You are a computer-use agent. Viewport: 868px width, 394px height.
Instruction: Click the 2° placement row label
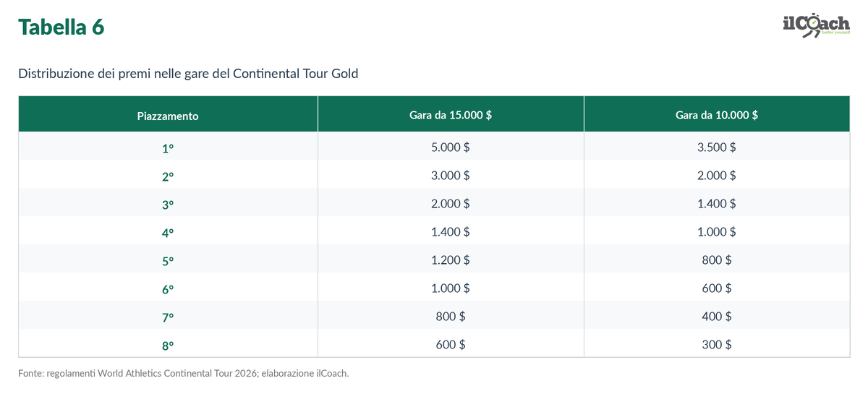(168, 176)
